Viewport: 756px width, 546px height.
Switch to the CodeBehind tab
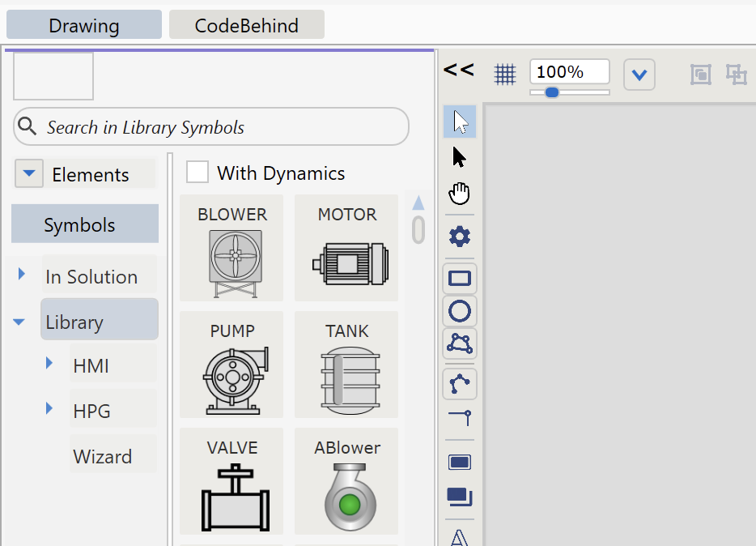point(246,25)
